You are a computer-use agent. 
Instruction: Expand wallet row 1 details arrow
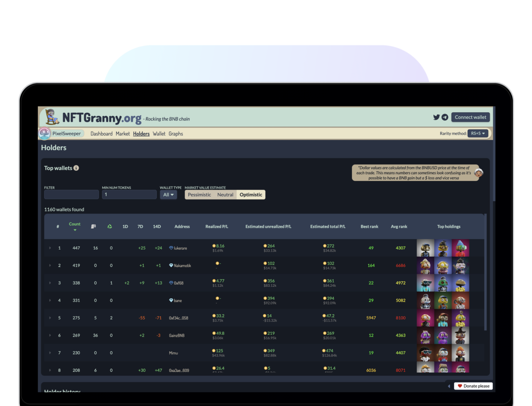pos(50,248)
